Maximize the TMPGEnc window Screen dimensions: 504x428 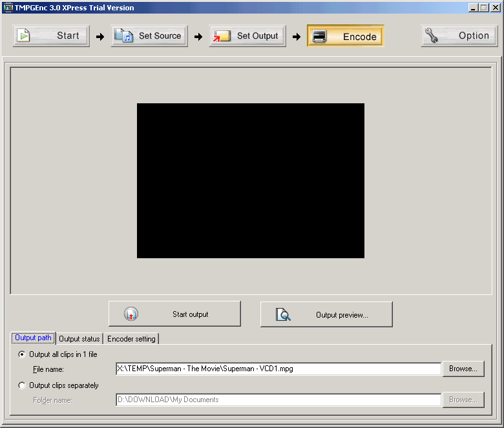point(484,8)
